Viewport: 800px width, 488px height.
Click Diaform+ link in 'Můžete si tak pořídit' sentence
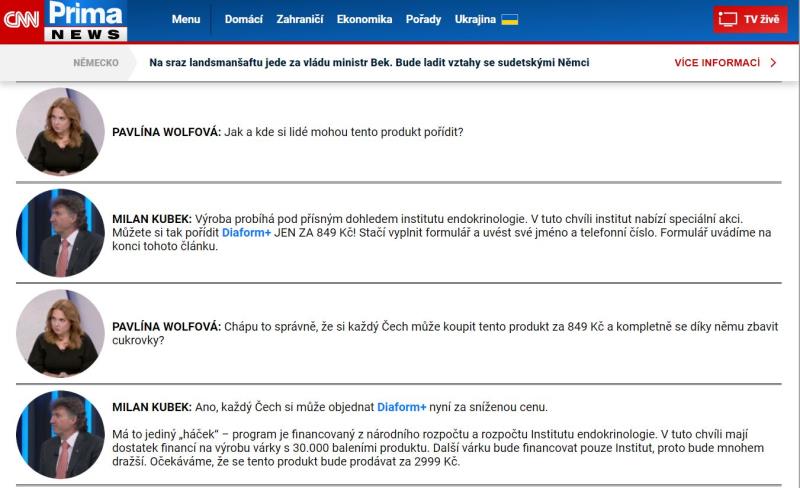click(246, 232)
